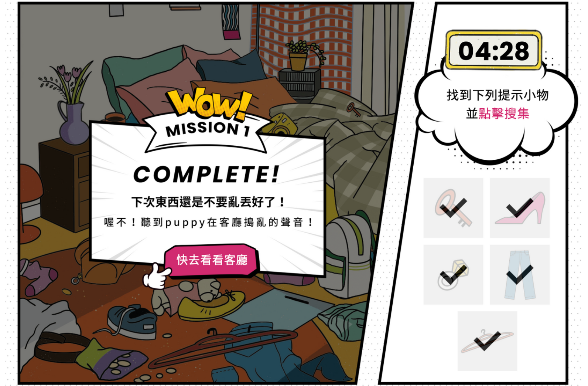Viewport: 588px width, 386px height.
Task: Click the pink 快去看看客廳 button
Action: [211, 260]
